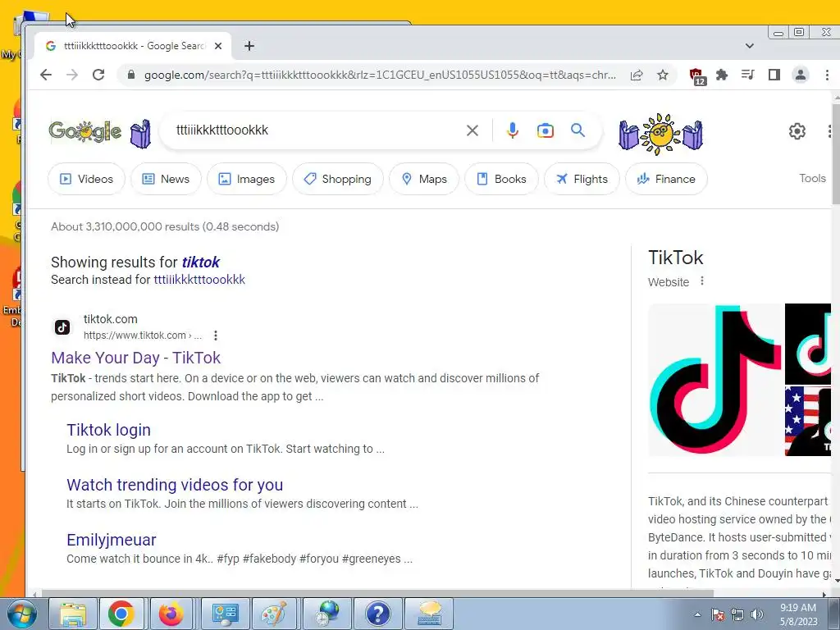Search instead for tttiiikkktttoookkk
840x630 pixels.
click(x=199, y=280)
